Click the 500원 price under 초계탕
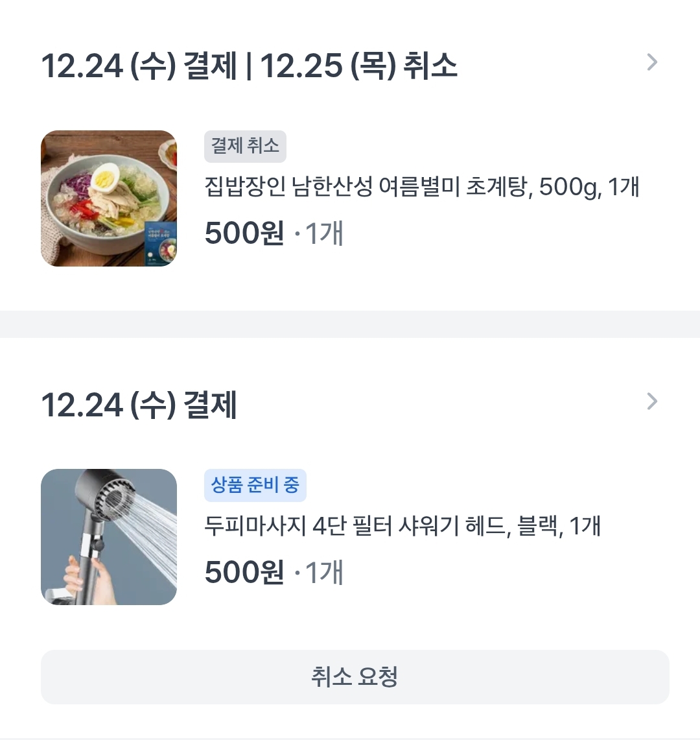This screenshot has width=700, height=740. (x=244, y=234)
